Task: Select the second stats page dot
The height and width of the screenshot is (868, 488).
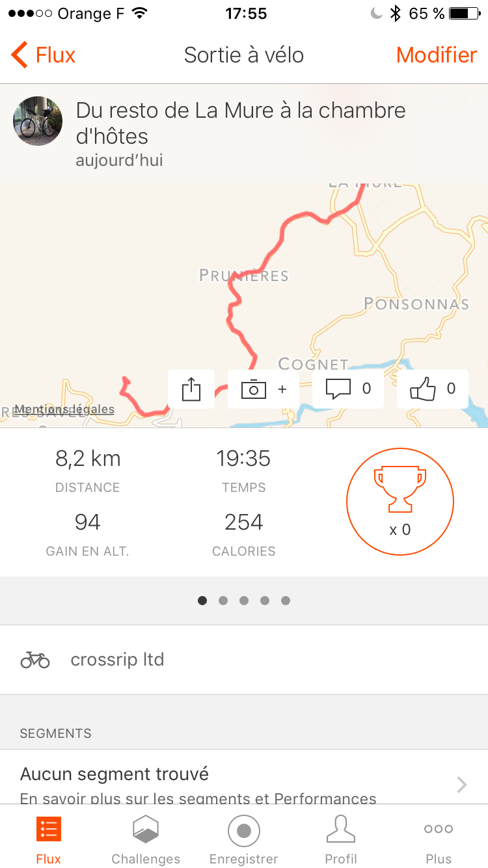Action: [x=223, y=601]
